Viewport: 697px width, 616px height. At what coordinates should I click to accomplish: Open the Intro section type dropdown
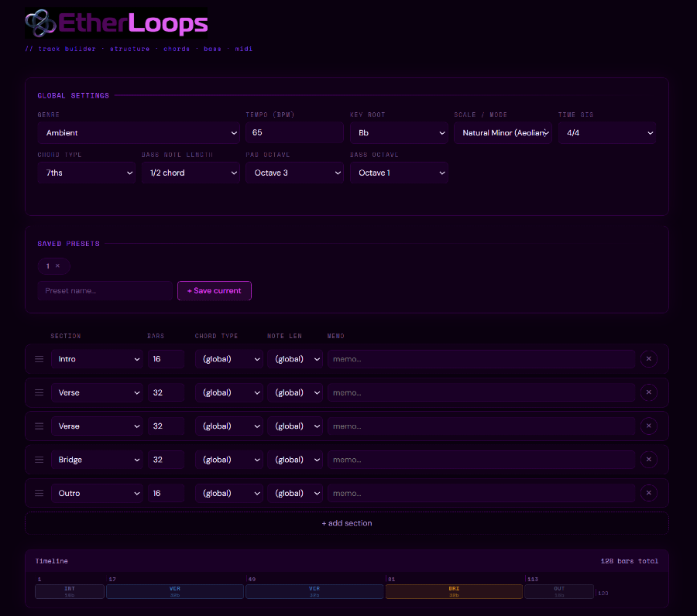(97, 359)
